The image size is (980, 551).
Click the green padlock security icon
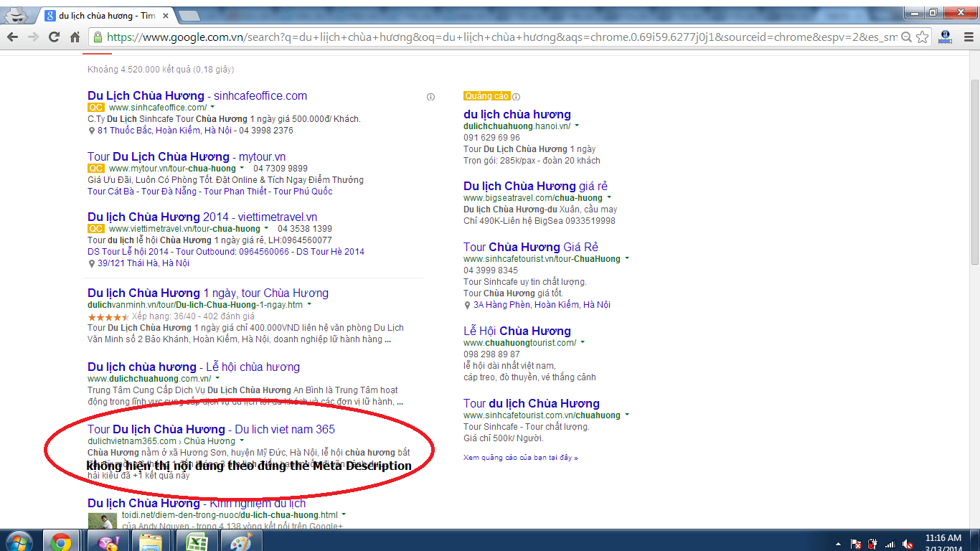point(98,37)
